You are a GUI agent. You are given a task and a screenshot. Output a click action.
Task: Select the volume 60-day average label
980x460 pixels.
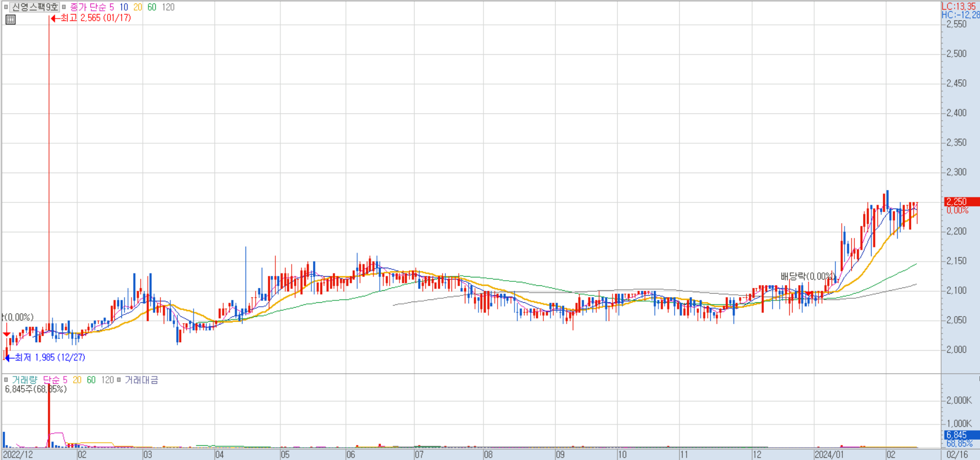[x=91, y=380]
